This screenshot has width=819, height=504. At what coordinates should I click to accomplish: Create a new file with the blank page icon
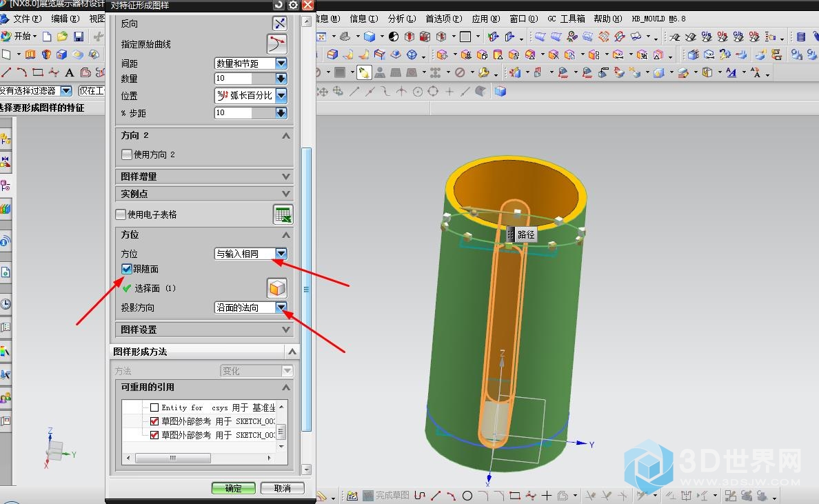pos(47,36)
